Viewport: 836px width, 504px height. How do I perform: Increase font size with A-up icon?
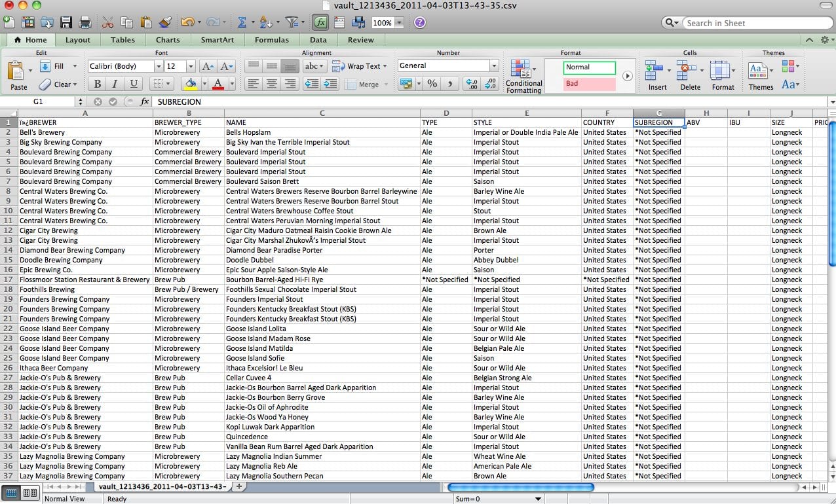(x=208, y=66)
